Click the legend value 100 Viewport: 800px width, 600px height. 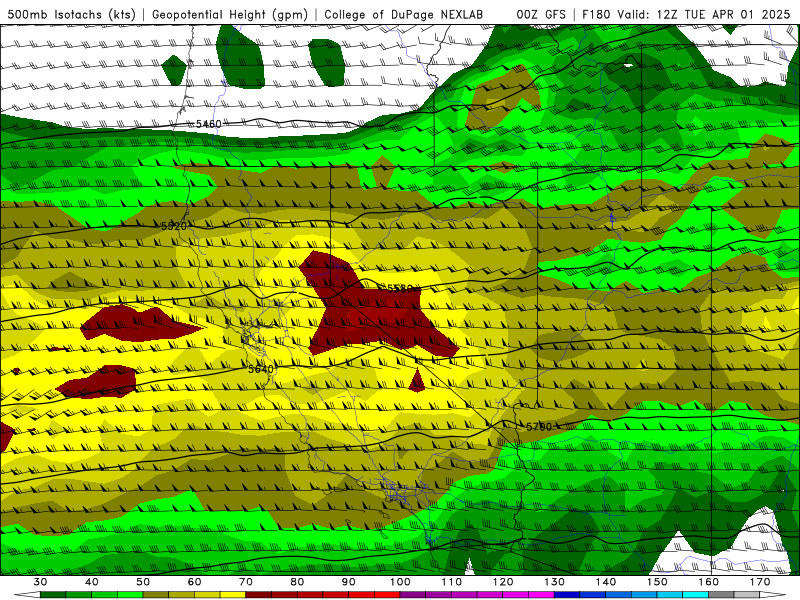[x=401, y=582]
